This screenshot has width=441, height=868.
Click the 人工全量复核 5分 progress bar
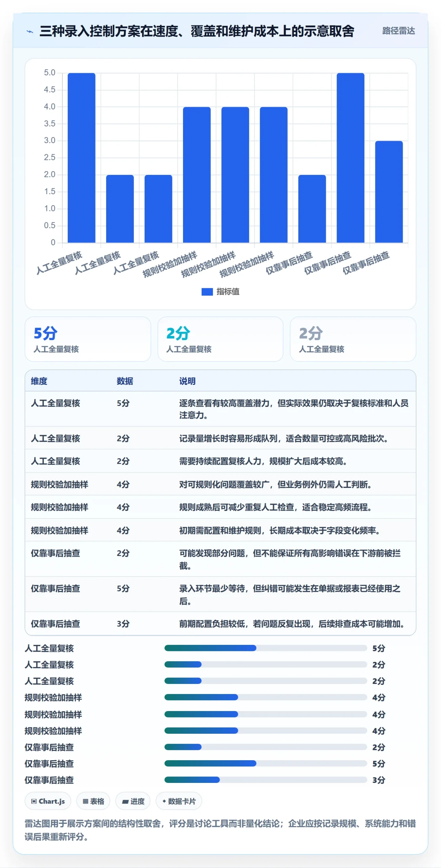[x=265, y=648]
